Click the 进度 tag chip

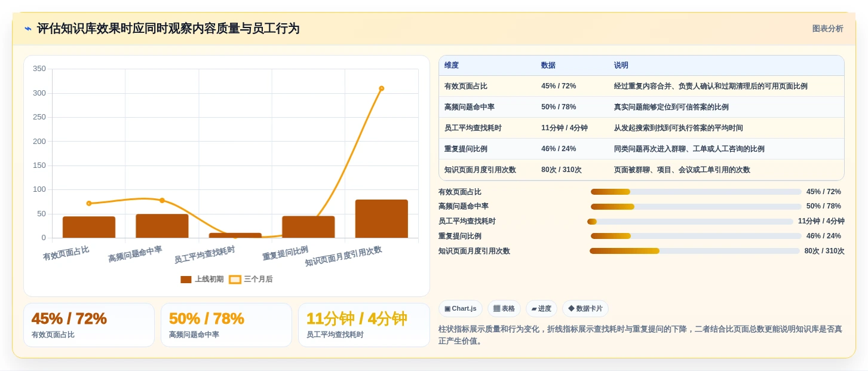[541, 309]
